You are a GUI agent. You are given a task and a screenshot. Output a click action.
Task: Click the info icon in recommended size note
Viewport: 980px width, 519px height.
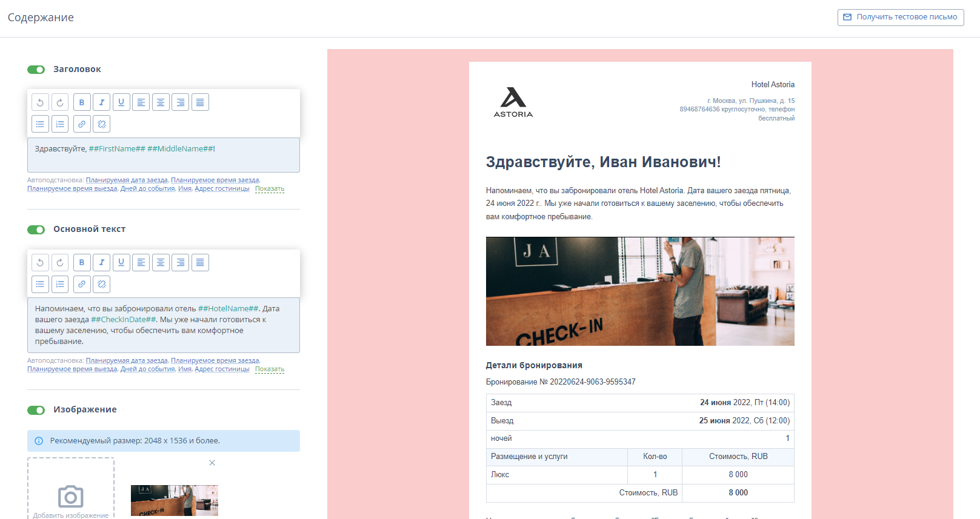(39, 441)
